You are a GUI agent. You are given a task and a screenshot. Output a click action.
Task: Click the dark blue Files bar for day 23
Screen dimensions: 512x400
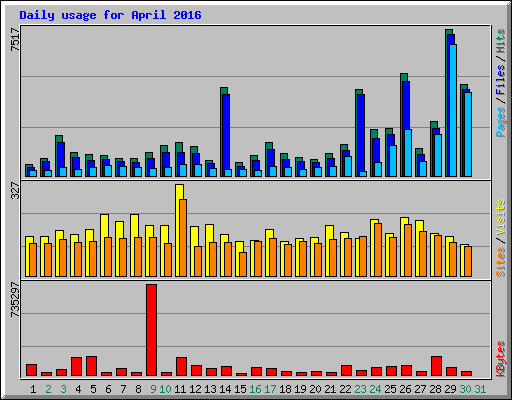(361, 133)
